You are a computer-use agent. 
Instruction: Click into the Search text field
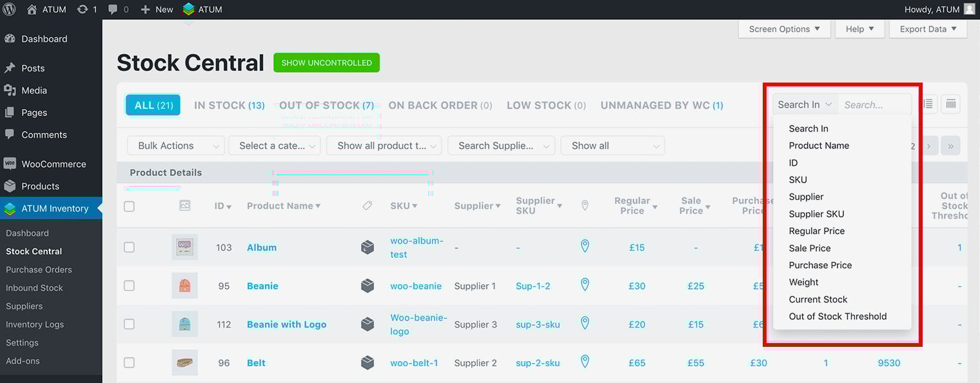874,104
